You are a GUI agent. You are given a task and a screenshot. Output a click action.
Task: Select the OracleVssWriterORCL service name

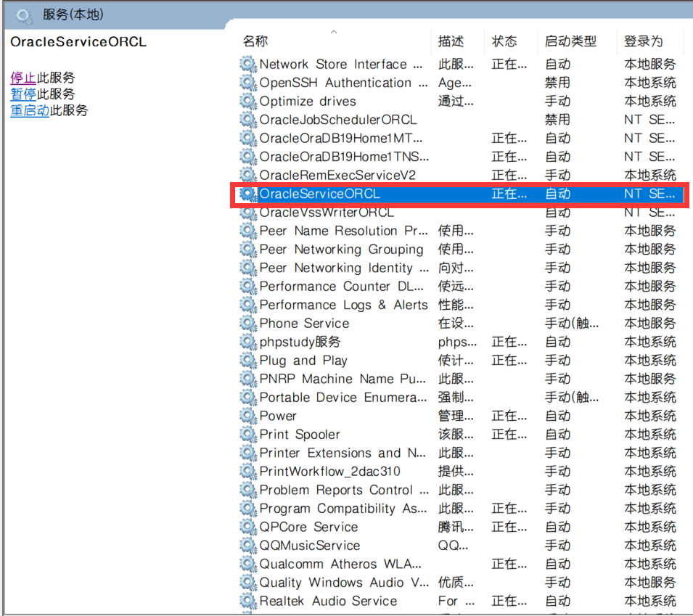tap(327, 212)
